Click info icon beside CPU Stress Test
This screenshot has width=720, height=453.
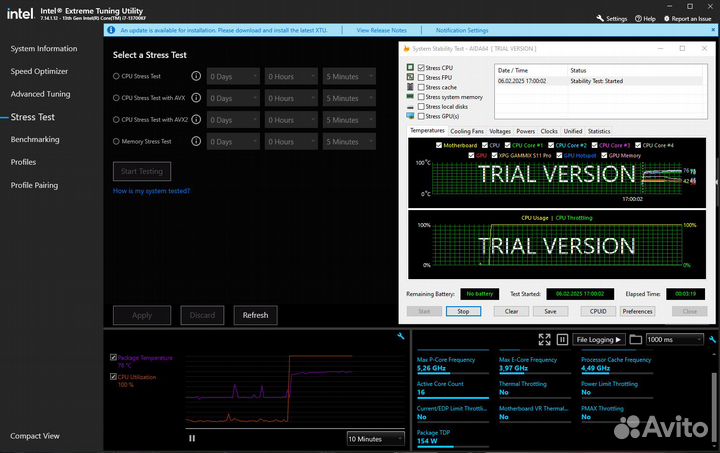(196, 76)
